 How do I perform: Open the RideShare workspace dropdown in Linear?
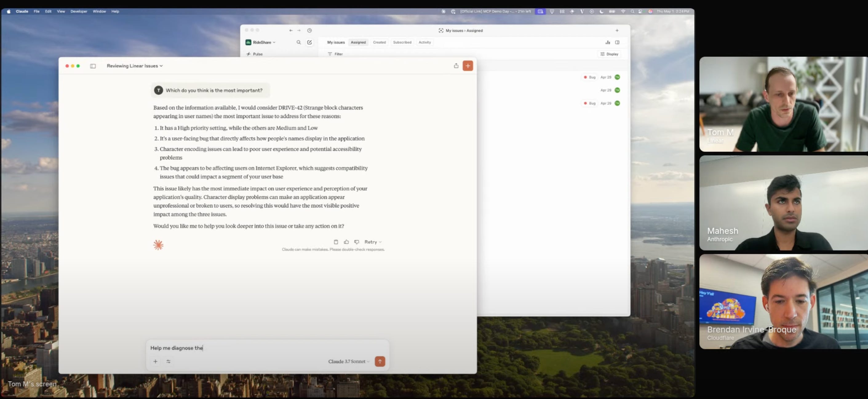point(261,42)
